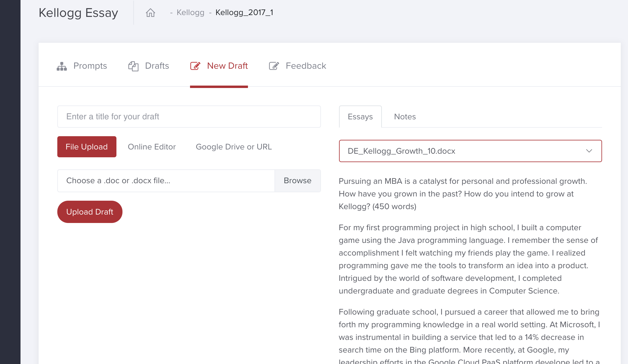This screenshot has width=628, height=364.
Task: Open the Prompts tab
Action: pyautogui.click(x=90, y=66)
